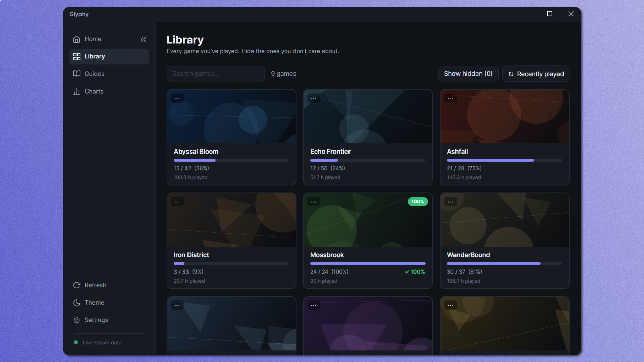Click the Iron District progress bar
Screen dimensions: 644x362
tap(231, 264)
